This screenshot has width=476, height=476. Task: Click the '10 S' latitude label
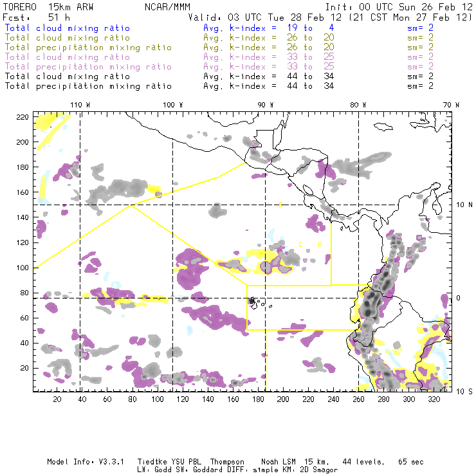(464, 392)
